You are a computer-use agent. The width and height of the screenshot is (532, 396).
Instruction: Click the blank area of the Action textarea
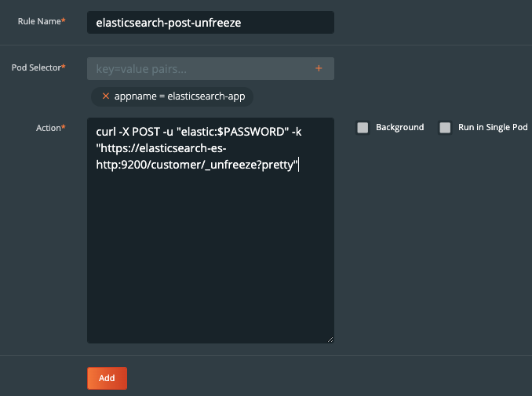tap(210, 259)
